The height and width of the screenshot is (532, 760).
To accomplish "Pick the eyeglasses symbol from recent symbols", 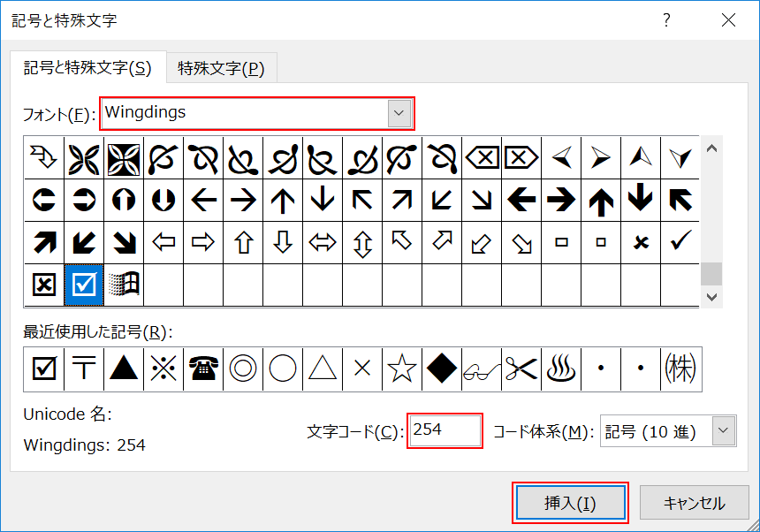I will 482,369.
